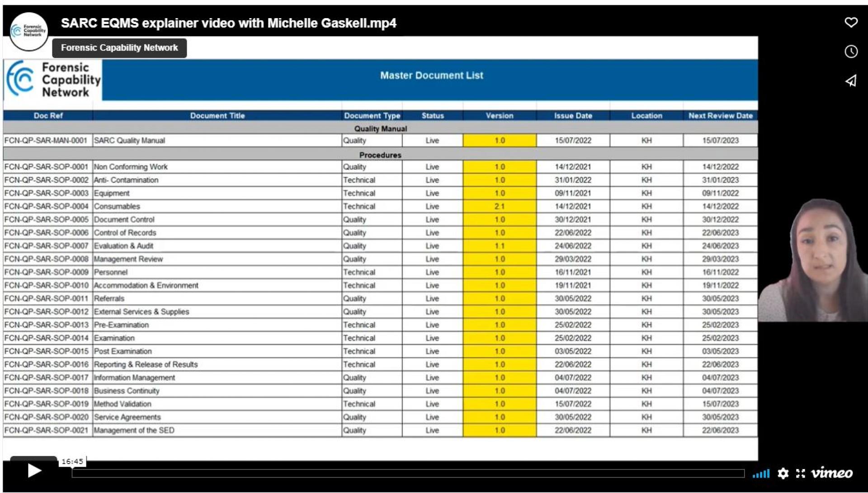Share the video via the paper plane icon

[851, 81]
